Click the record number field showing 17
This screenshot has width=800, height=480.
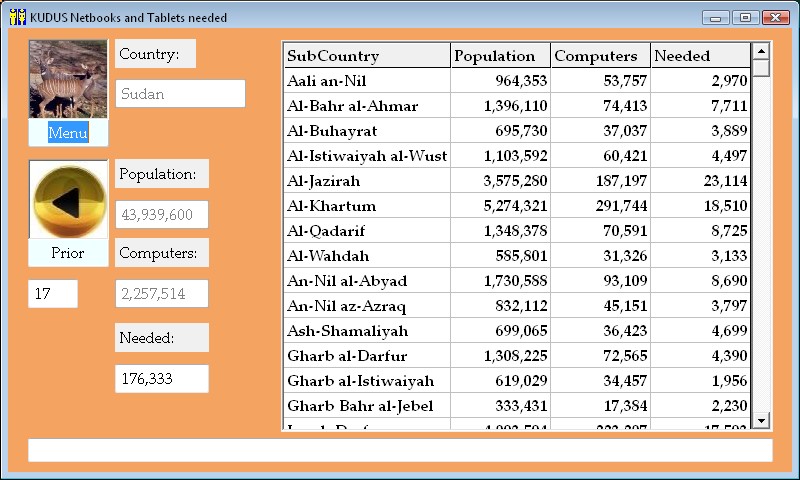(52, 294)
